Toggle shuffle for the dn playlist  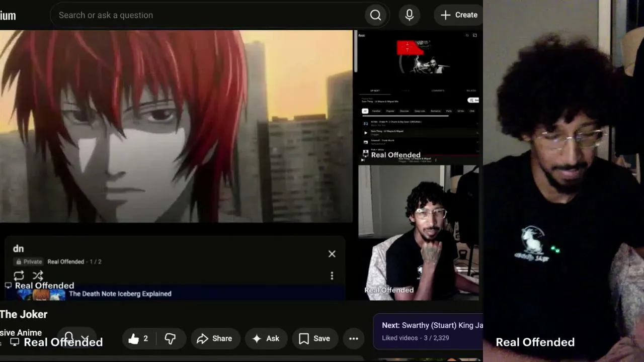tap(38, 276)
